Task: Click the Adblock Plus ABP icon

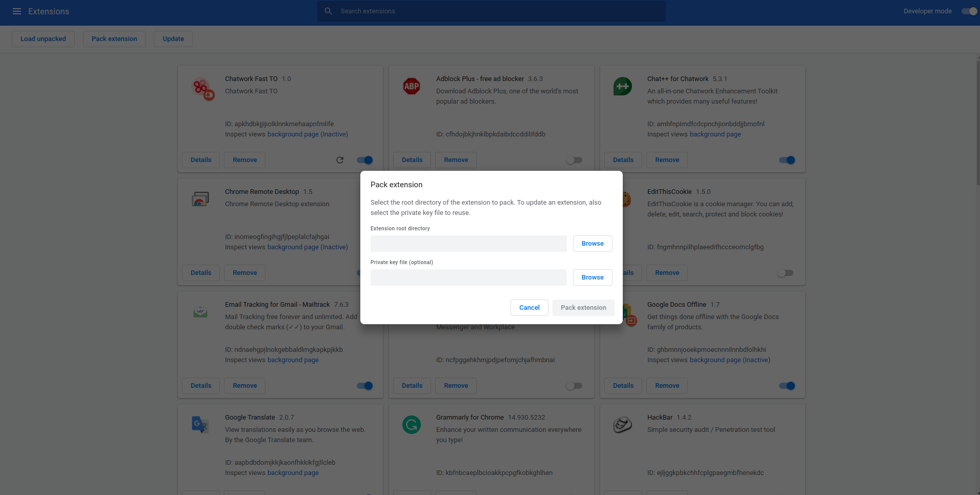Action: click(x=411, y=86)
